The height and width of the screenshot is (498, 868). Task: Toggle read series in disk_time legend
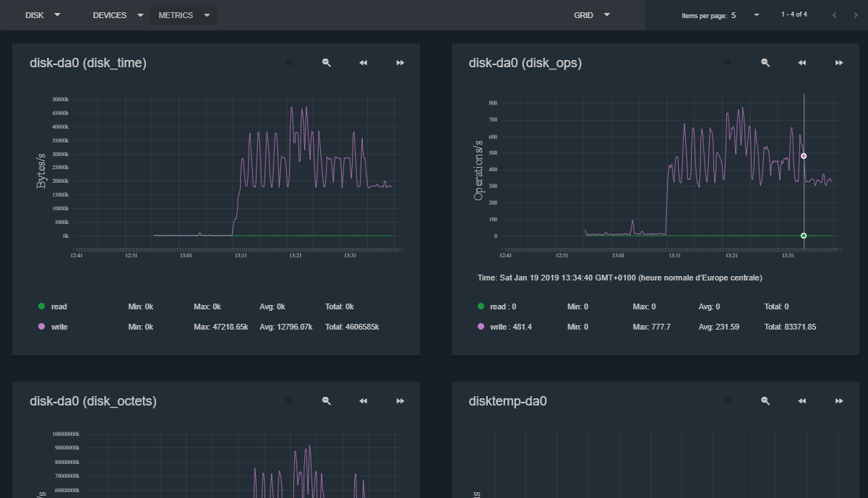click(x=54, y=306)
